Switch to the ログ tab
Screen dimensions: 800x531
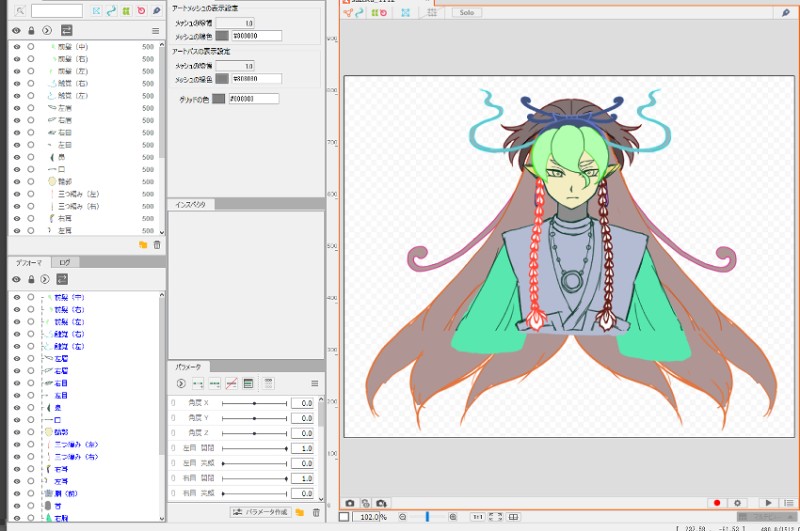(x=65, y=262)
